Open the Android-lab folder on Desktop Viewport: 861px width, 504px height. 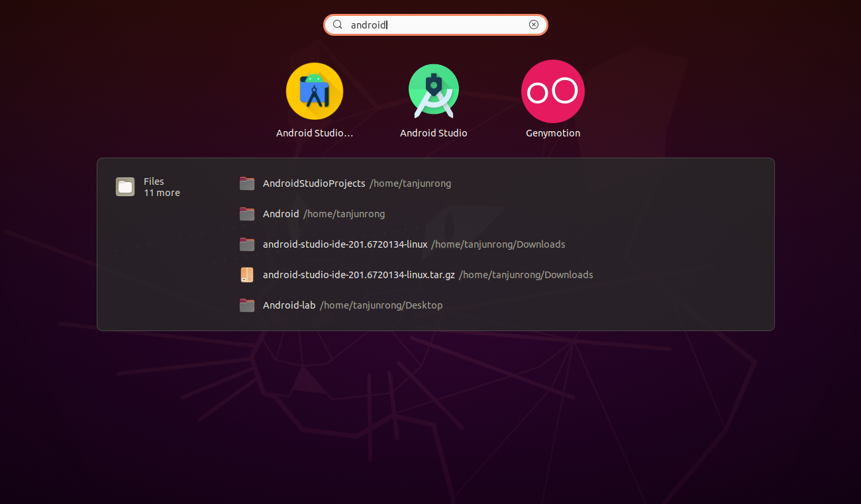pyautogui.click(x=288, y=305)
